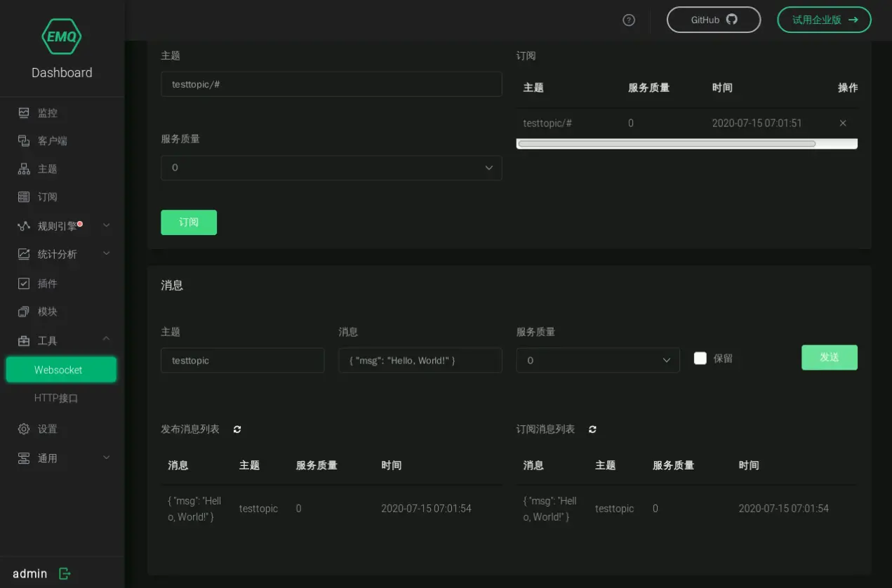Open message 服务质量 QoS dropdown
This screenshot has width=892, height=588.
[x=598, y=360]
